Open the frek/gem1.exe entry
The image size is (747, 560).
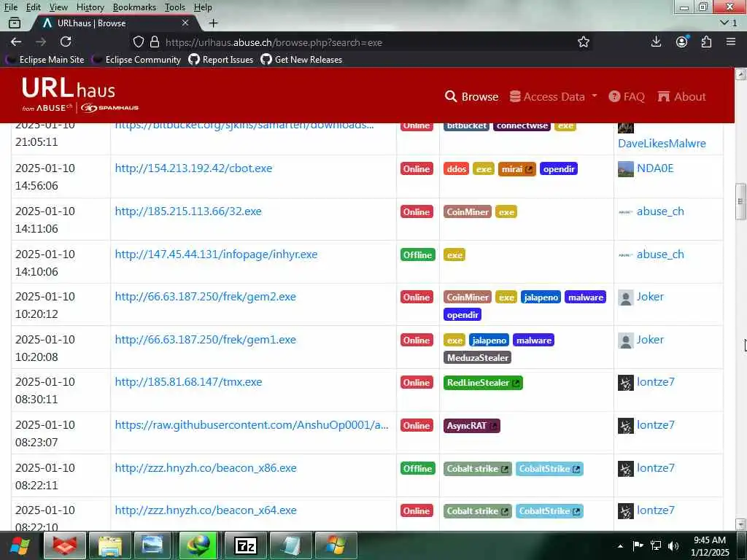pyautogui.click(x=205, y=340)
